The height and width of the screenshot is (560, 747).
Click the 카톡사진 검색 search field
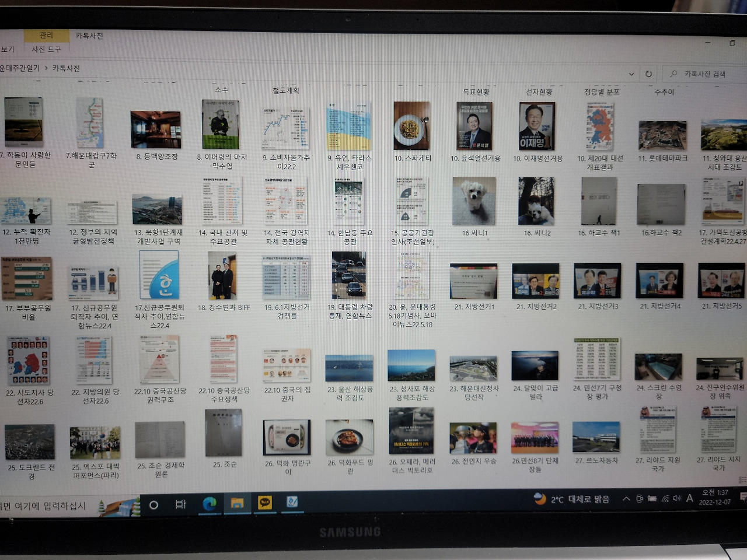705,74
